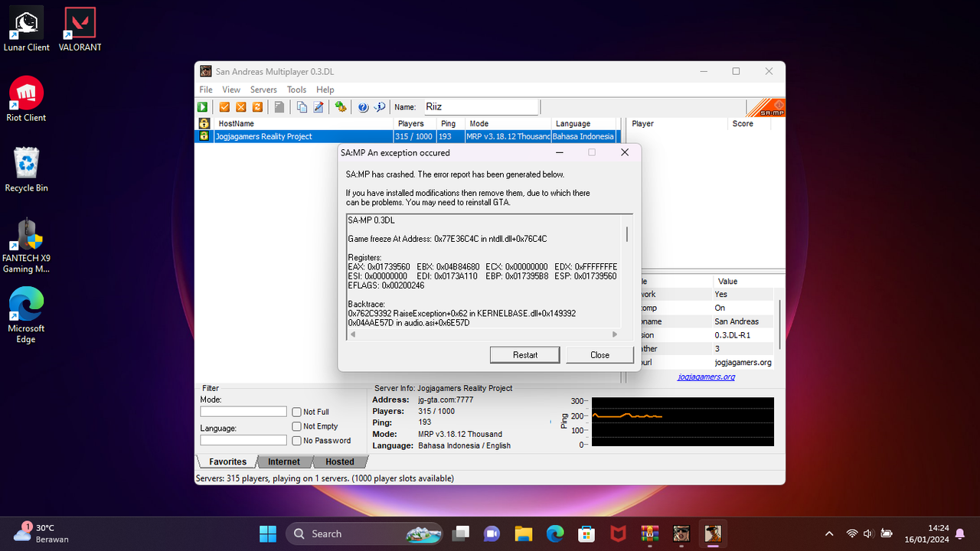This screenshot has height=551, width=980.
Task: Open the View menu
Action: click(231, 90)
